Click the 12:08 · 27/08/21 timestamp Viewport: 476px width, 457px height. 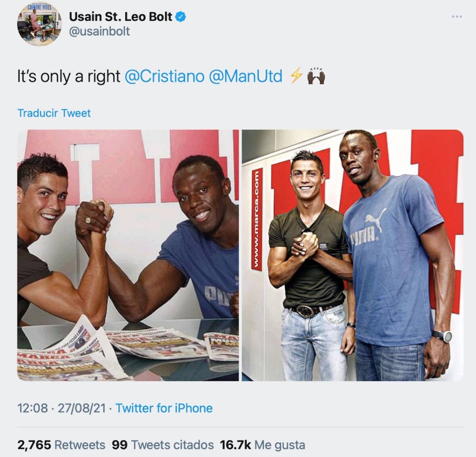[61, 408]
